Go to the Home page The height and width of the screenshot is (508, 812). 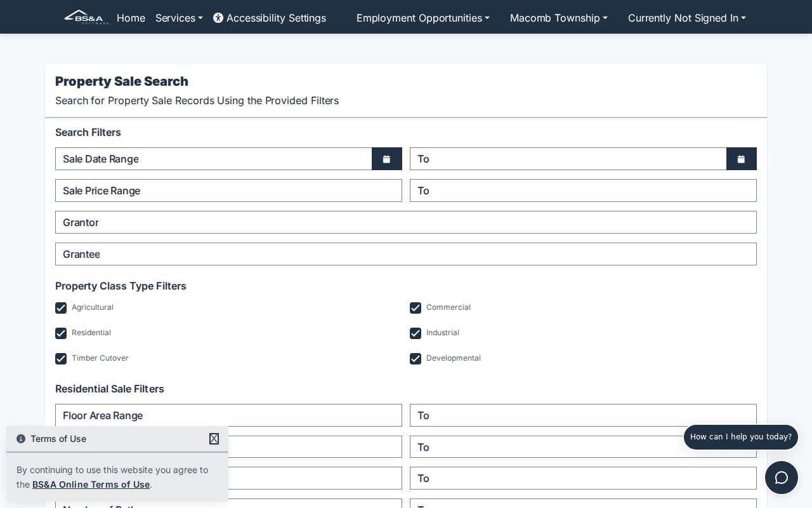(x=131, y=18)
